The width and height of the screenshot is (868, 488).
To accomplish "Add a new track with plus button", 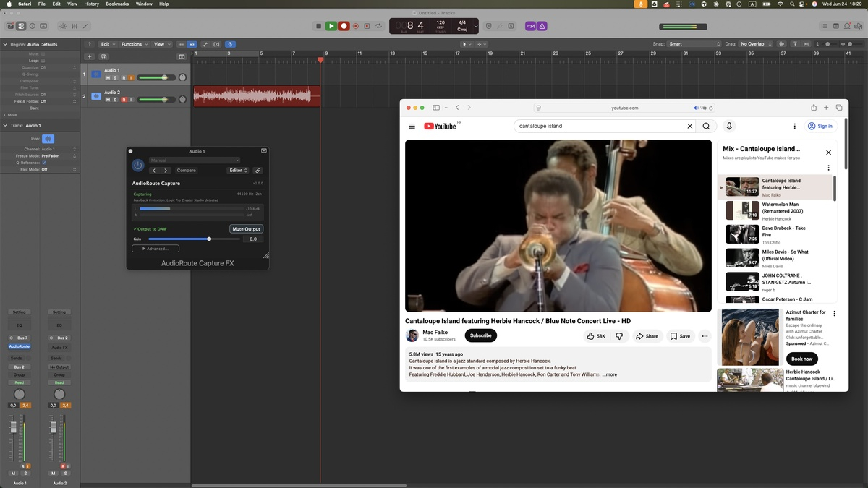I will tap(90, 56).
